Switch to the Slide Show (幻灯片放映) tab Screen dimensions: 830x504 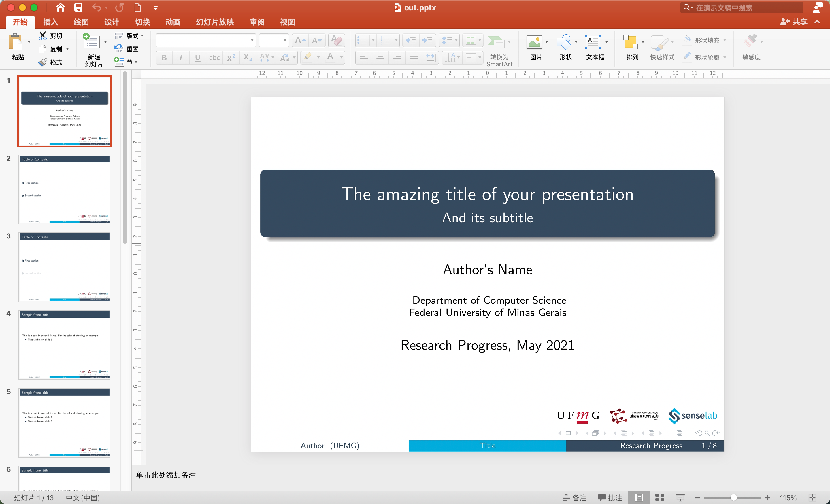[x=215, y=22]
